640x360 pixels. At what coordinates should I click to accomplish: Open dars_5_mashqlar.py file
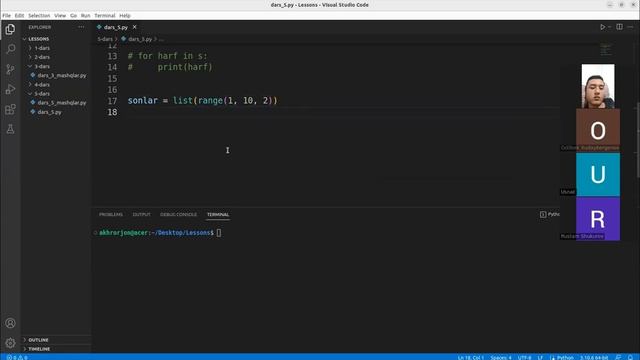[62, 103]
